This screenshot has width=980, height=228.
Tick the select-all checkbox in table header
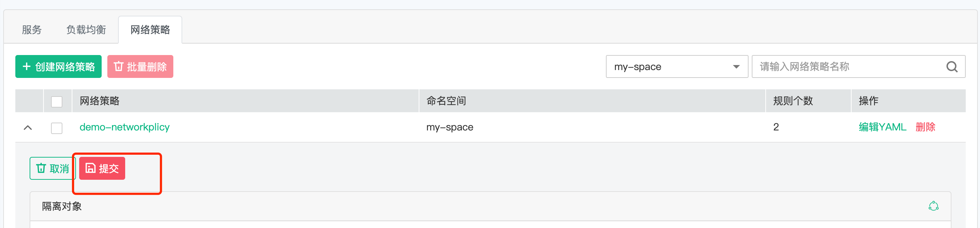click(x=57, y=101)
